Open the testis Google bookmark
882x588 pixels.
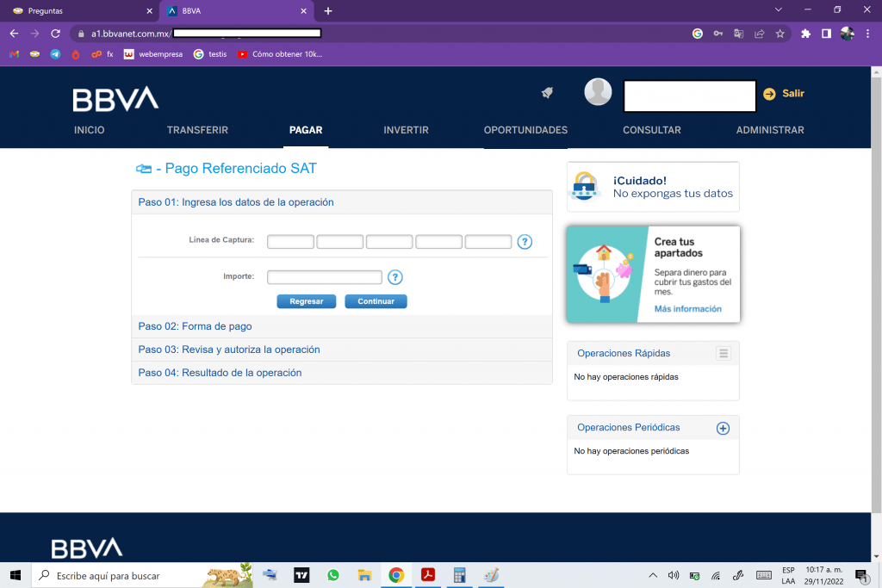pos(210,54)
